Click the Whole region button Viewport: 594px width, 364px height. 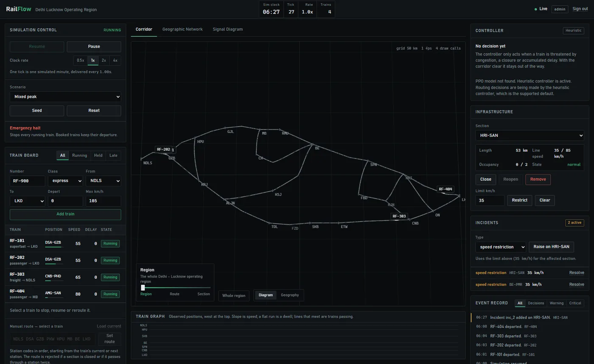point(234,295)
